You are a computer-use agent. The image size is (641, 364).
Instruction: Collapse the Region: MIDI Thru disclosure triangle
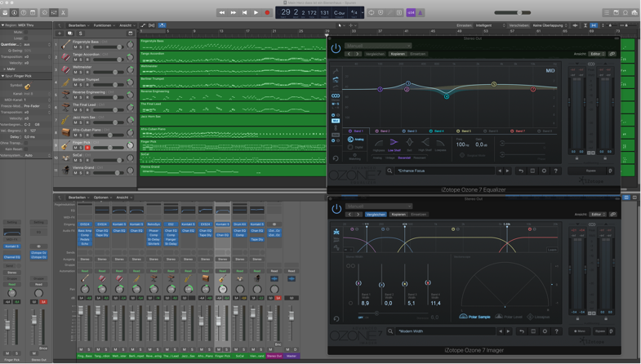coord(2,25)
